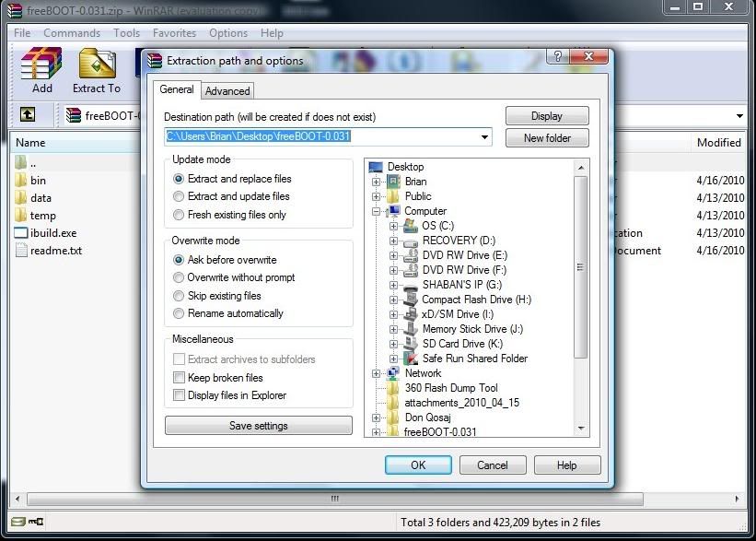Image resolution: width=756 pixels, height=541 pixels.
Task: Click the Brian user folder icon
Action: 393,182
